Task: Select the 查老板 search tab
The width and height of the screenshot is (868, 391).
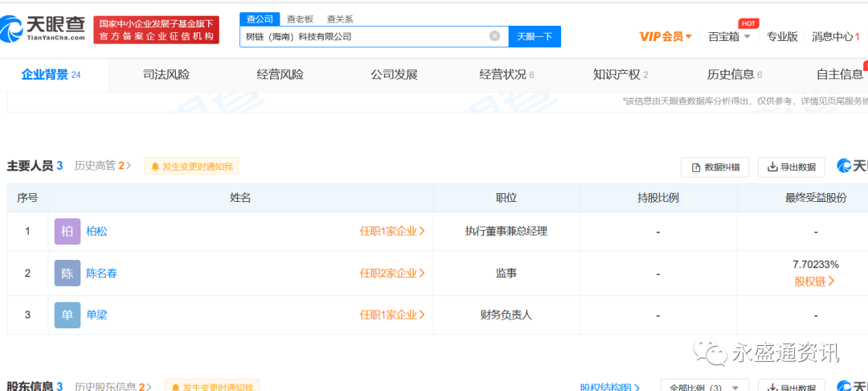Action: click(300, 19)
